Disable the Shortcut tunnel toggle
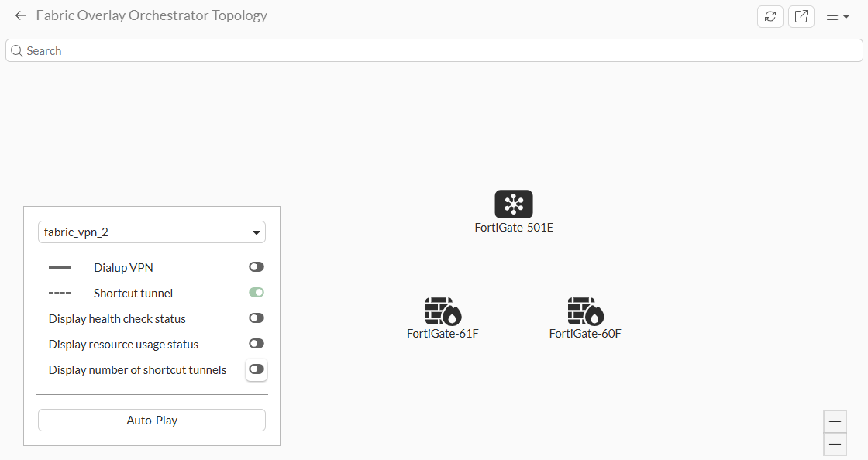 [257, 293]
